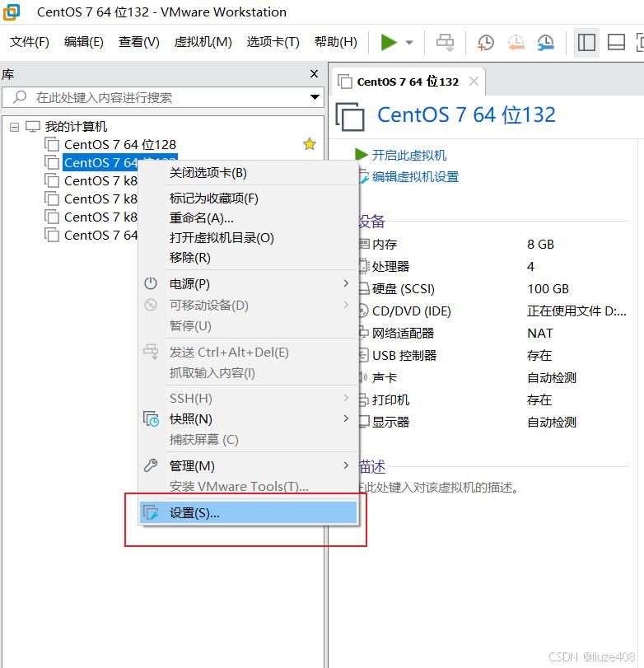Open the power options dropdown arrow
The image size is (644, 668).
pyautogui.click(x=409, y=43)
